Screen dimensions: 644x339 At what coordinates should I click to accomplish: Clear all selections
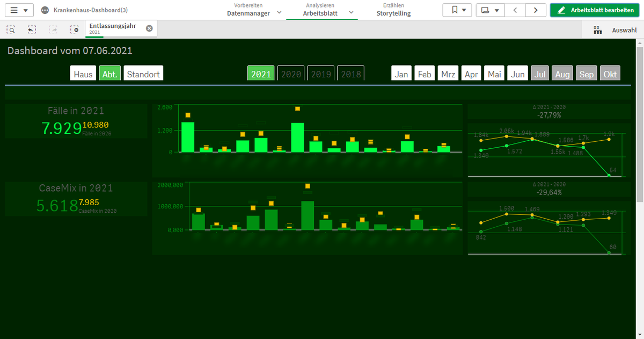tap(75, 30)
